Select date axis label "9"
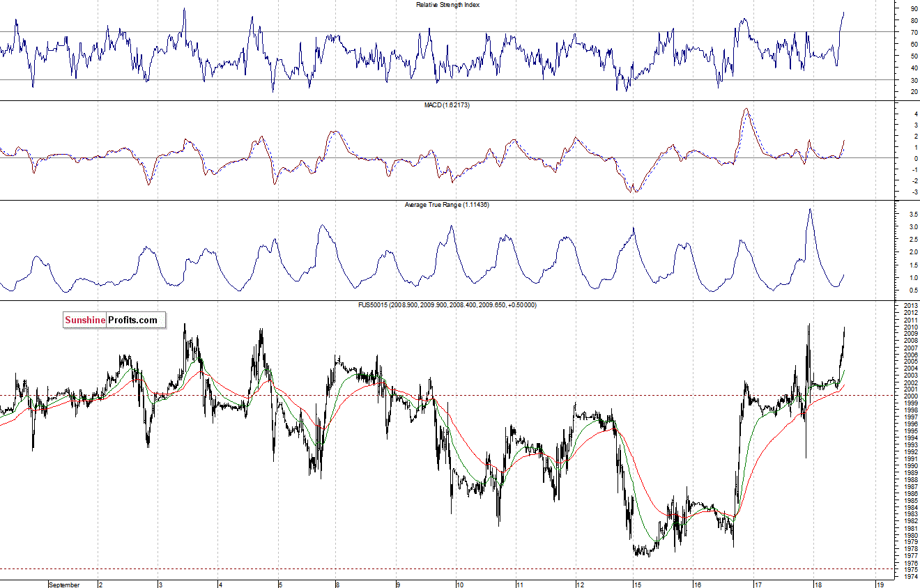Screen dimensions: 920x588 coord(397,585)
